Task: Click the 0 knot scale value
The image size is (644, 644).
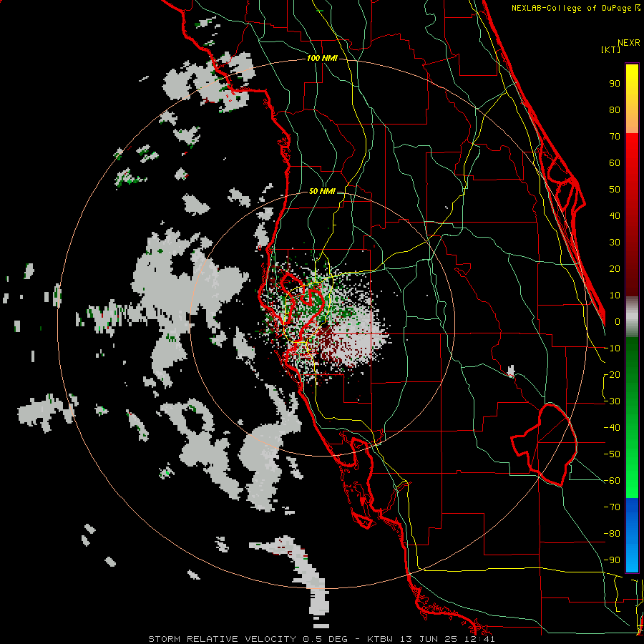Action: point(618,321)
